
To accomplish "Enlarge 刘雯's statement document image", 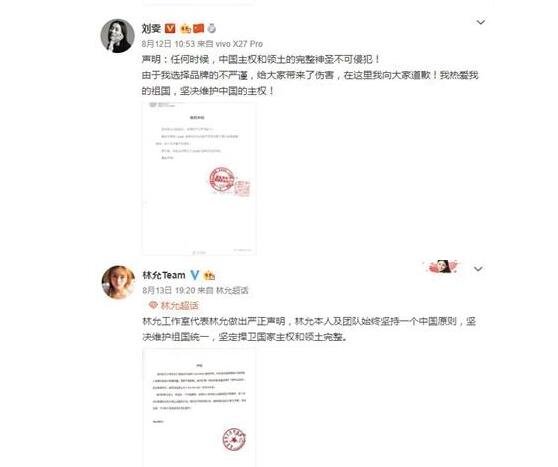I will tap(199, 178).
